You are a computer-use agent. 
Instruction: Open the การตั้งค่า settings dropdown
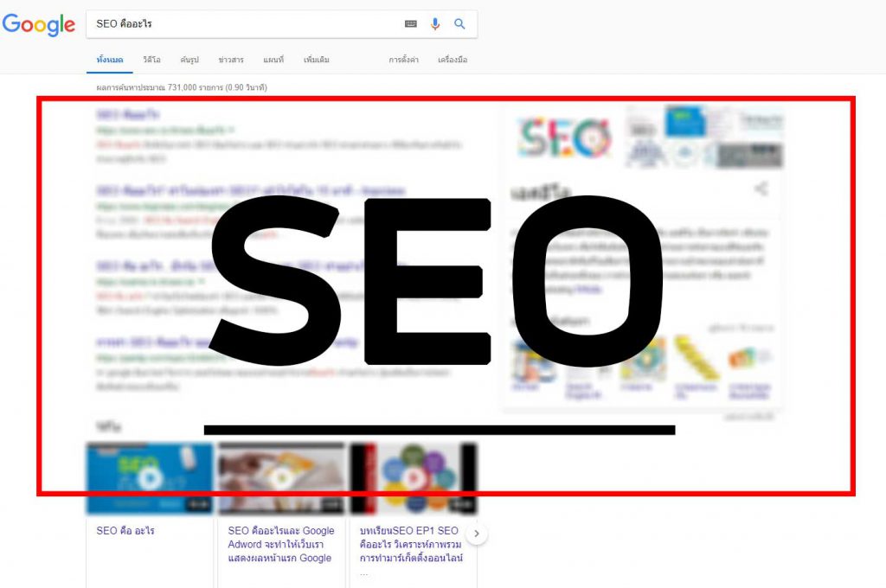tap(403, 60)
